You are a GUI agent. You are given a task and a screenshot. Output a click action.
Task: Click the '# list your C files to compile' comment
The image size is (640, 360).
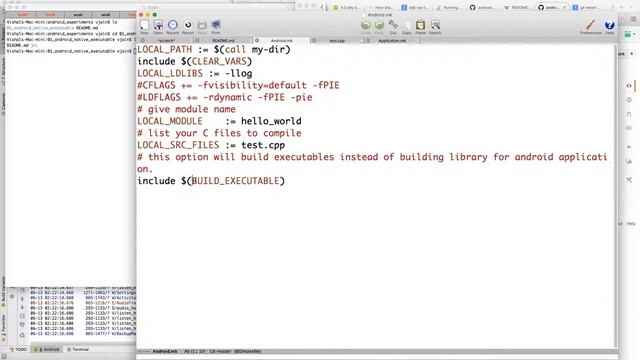[x=219, y=133]
